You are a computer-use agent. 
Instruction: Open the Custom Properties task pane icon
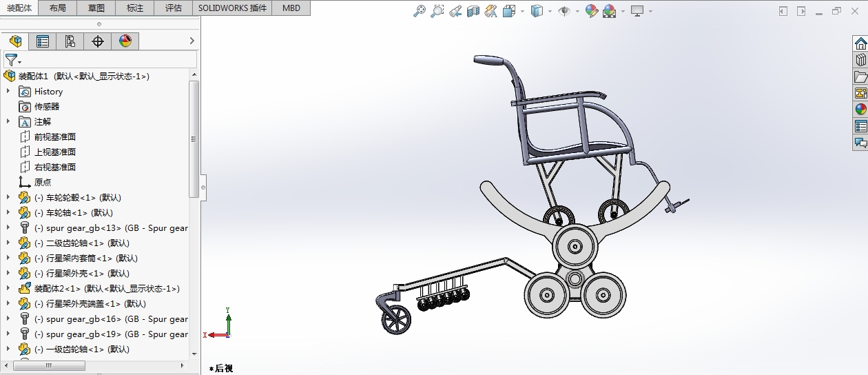point(860,126)
